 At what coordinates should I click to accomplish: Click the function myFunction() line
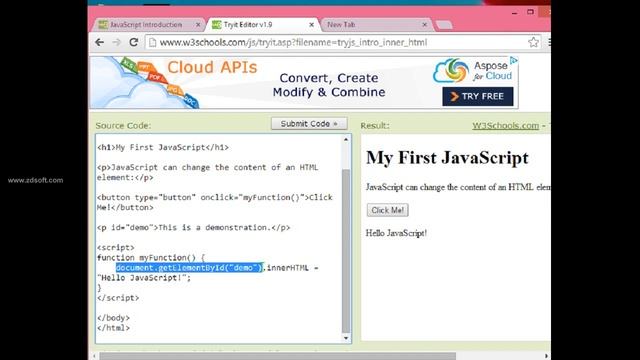click(151, 258)
